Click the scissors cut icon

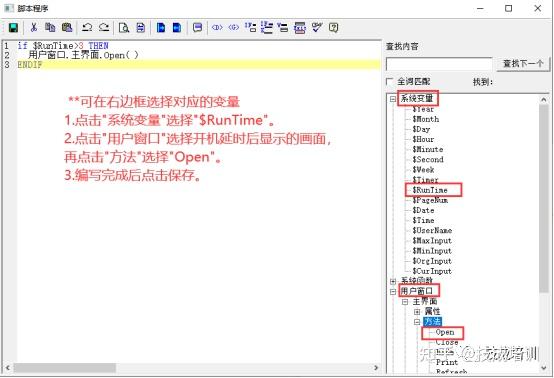(x=34, y=27)
